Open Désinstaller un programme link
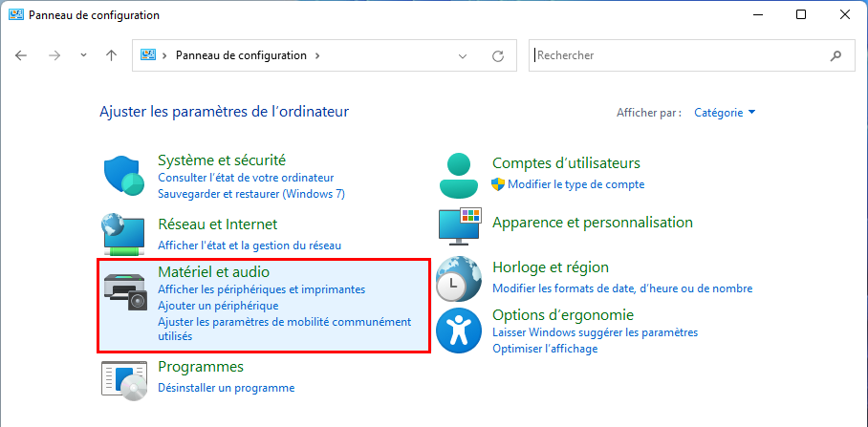Viewport: 868px width, 427px height. [227, 388]
